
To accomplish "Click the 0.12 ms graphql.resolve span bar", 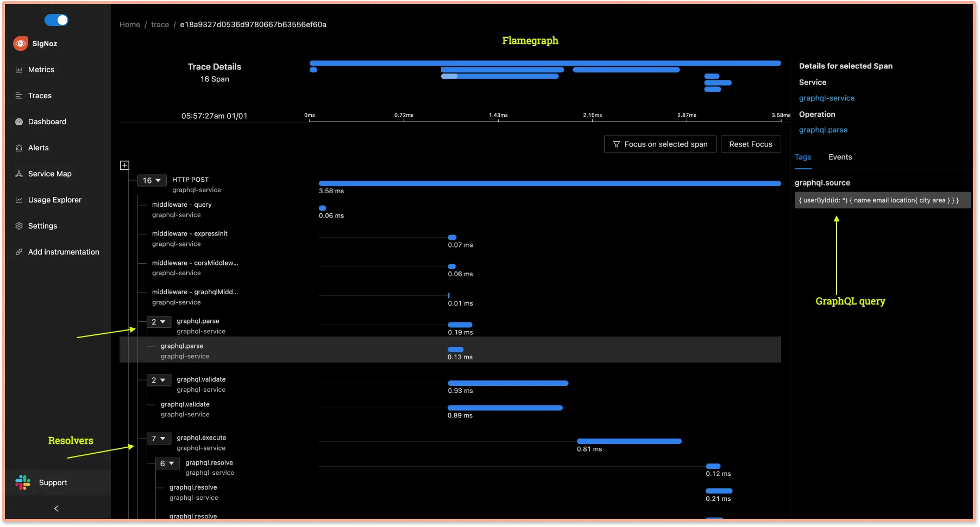I will pyautogui.click(x=713, y=466).
